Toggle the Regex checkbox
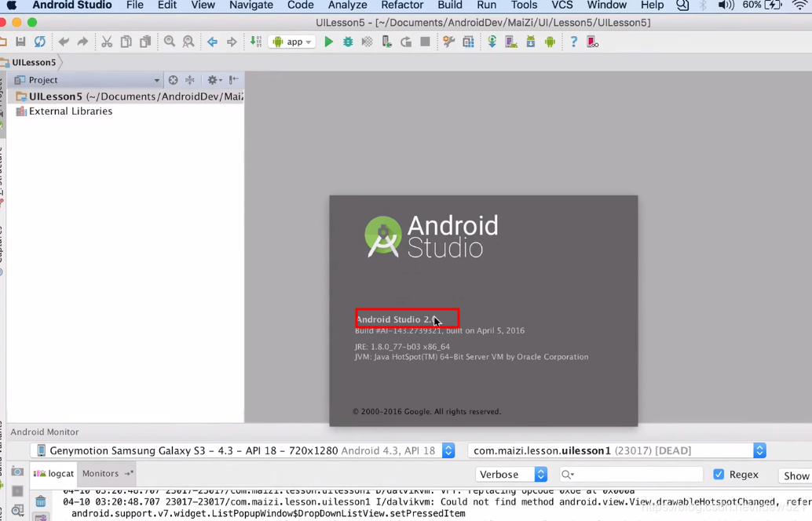812x521 pixels. pyautogui.click(x=719, y=474)
